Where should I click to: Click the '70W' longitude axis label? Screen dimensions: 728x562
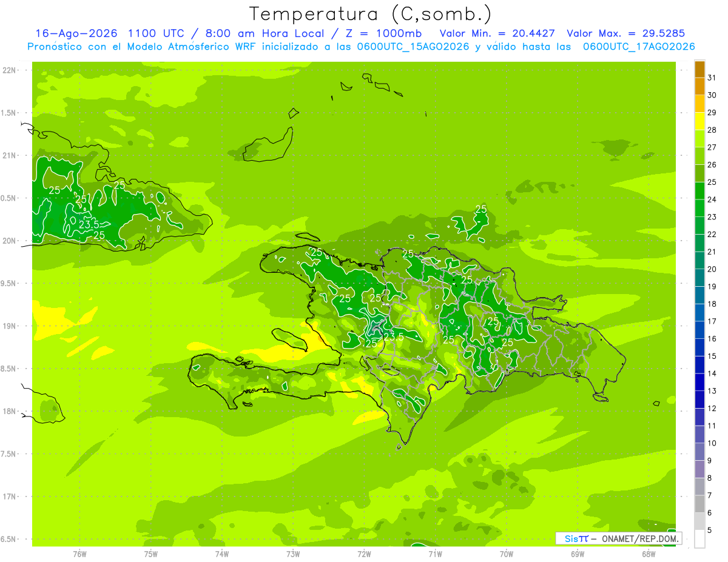[x=507, y=554]
